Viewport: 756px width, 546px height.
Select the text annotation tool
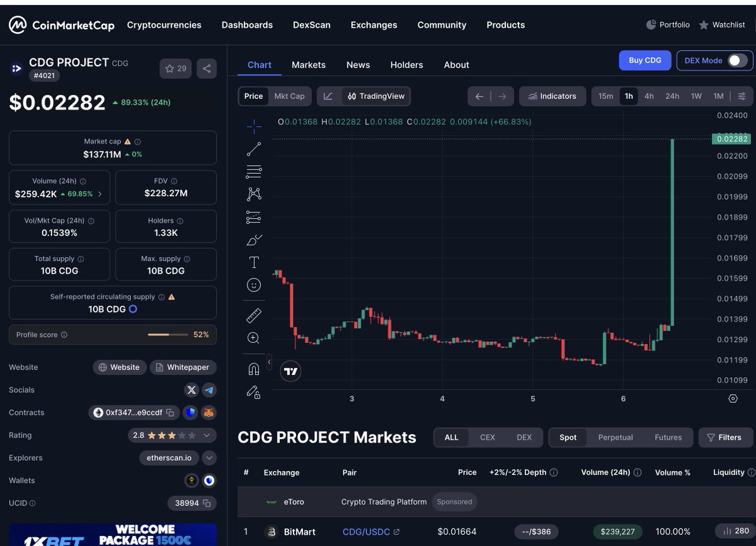coord(254,262)
